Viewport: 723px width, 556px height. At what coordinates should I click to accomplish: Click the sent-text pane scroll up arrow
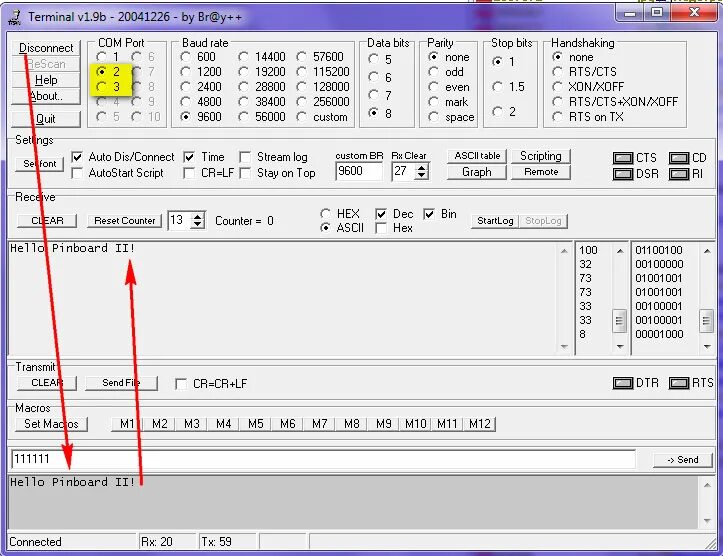point(707,485)
